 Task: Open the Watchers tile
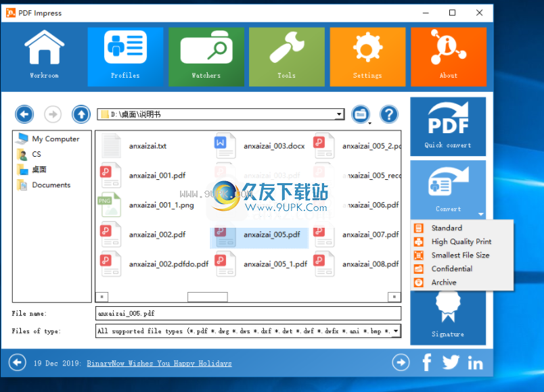point(206,57)
